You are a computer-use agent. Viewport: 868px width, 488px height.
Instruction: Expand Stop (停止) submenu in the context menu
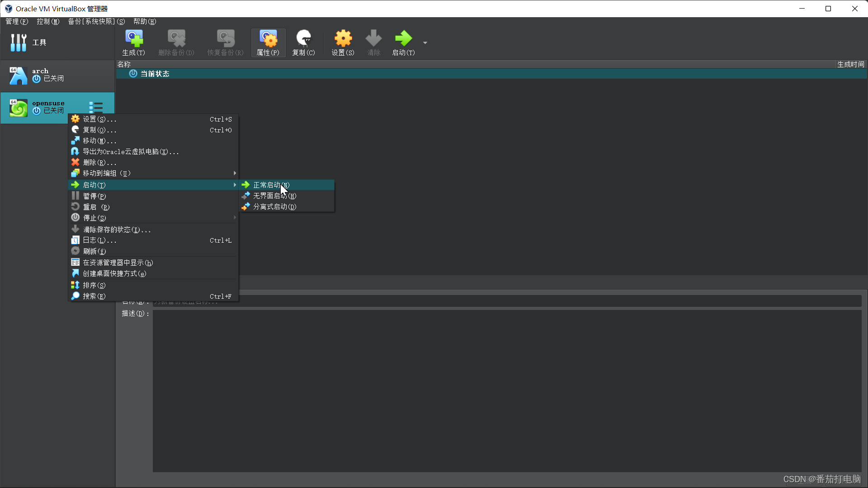point(153,218)
